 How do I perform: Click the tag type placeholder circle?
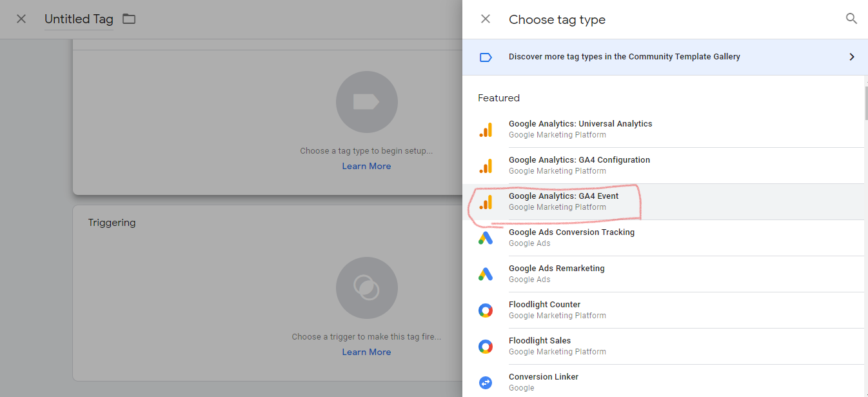point(366,102)
